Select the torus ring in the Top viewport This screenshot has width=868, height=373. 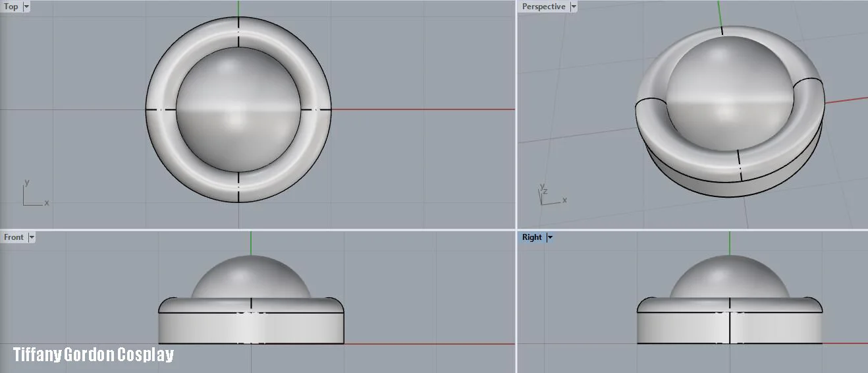pyautogui.click(x=161, y=109)
